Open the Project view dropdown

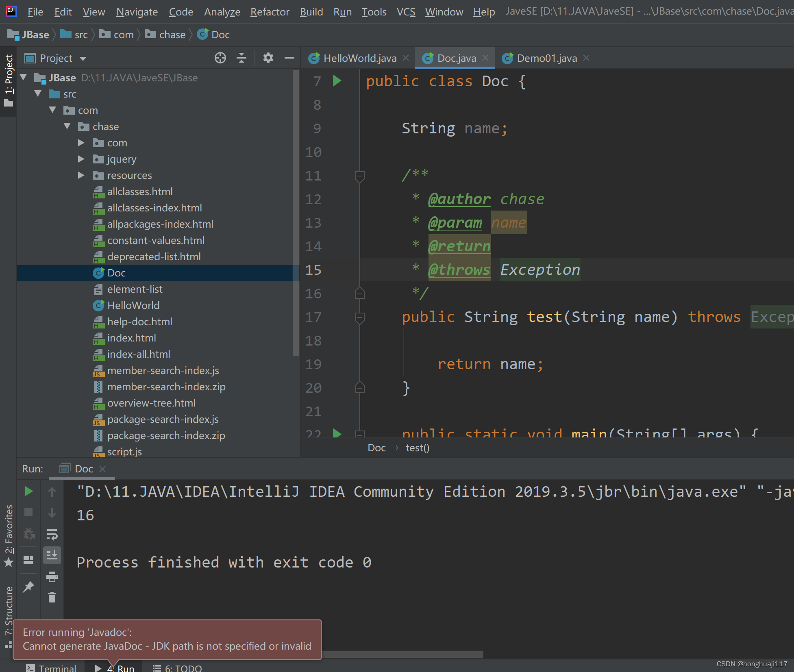pyautogui.click(x=83, y=59)
